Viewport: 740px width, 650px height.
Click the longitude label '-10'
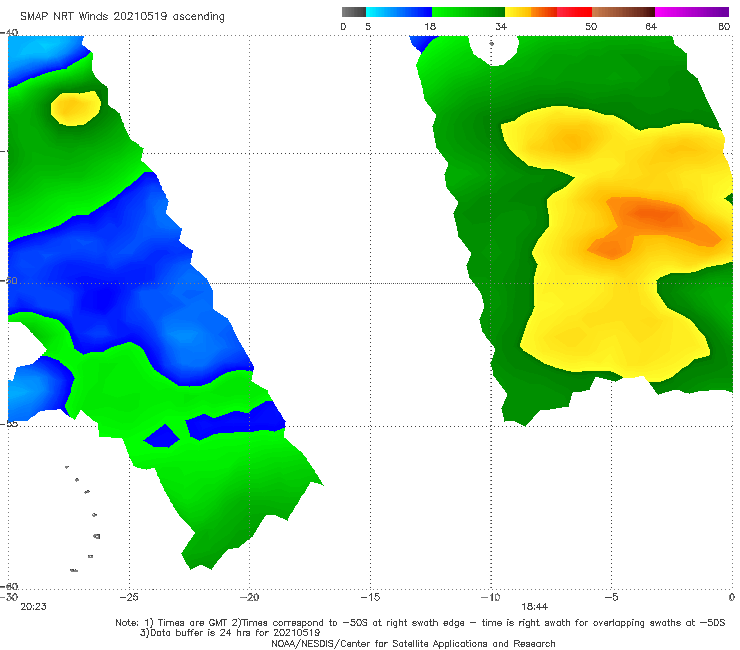(x=490, y=597)
